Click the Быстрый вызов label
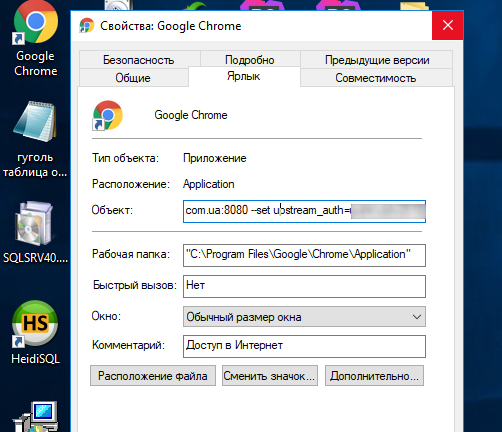 pos(135,285)
